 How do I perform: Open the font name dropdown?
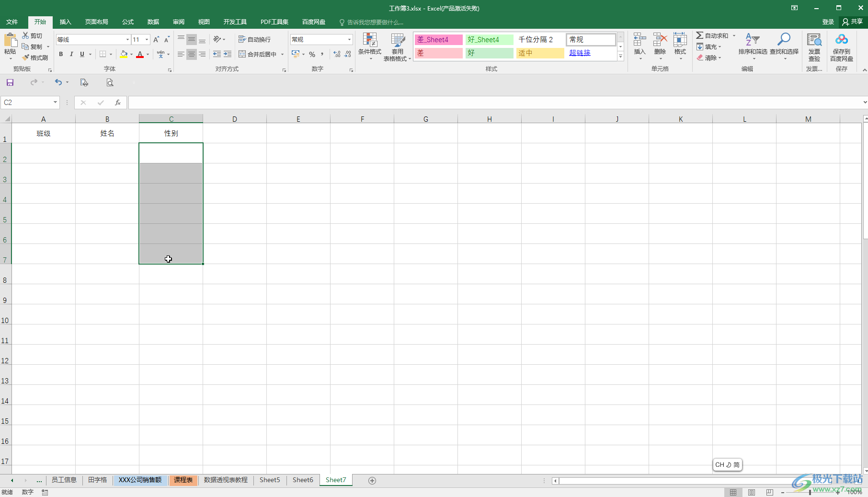(127, 39)
